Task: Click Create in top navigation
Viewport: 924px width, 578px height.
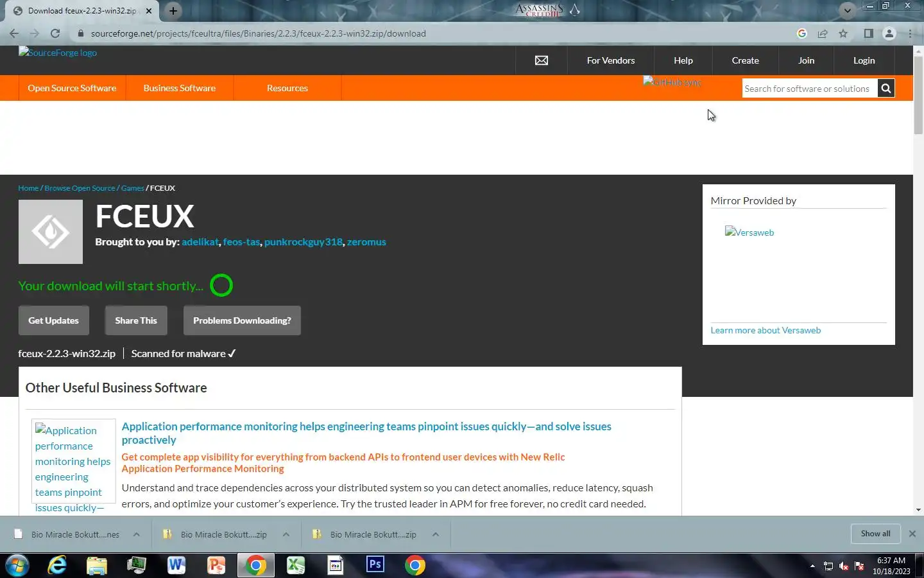Action: [746, 60]
